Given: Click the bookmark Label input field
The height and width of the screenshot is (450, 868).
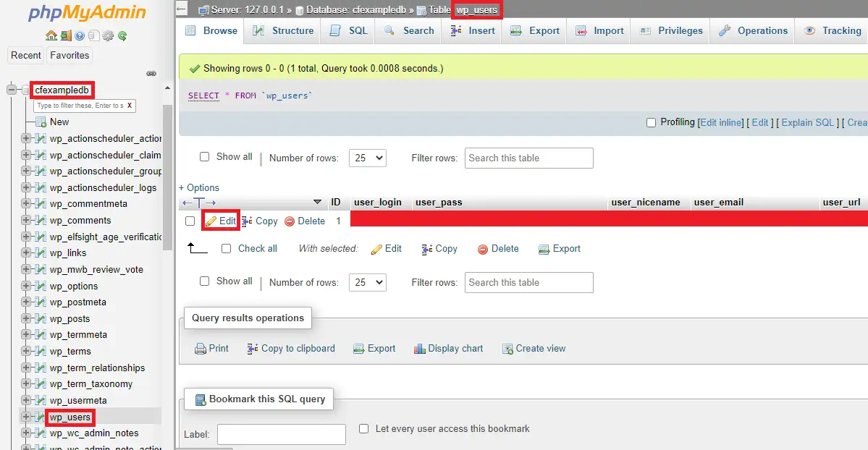Looking at the screenshot, I should click(x=281, y=435).
